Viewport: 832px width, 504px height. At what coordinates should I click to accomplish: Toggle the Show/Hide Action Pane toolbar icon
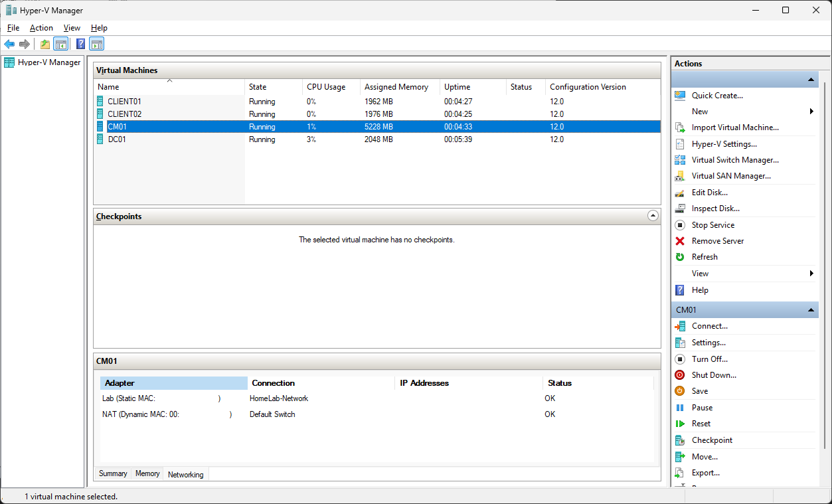coord(97,44)
